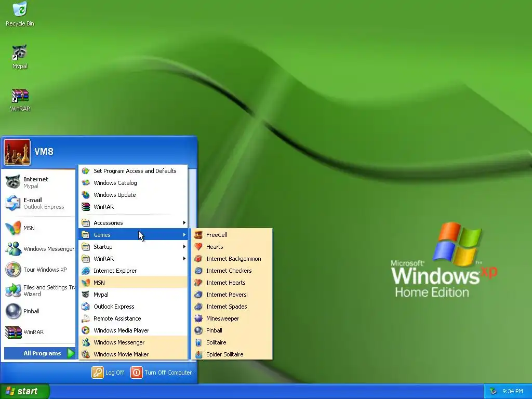532x399 pixels.
Task: Click the start button on taskbar
Action: (x=24, y=391)
